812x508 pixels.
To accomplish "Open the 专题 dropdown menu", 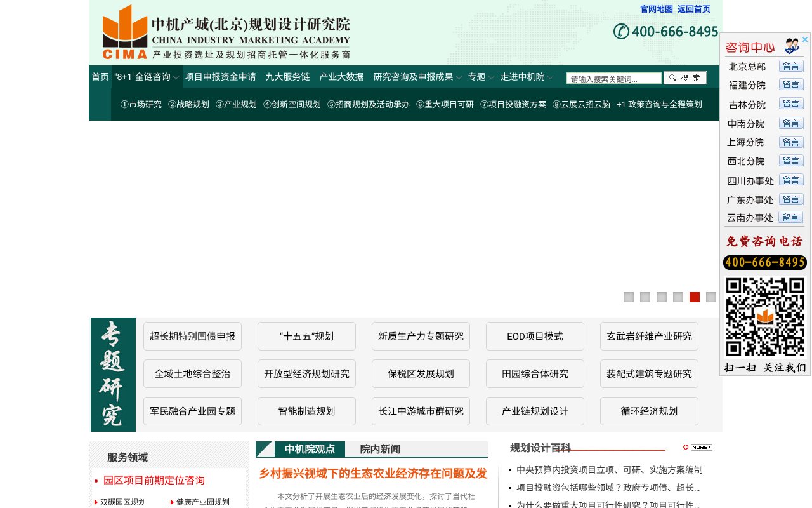I will [x=477, y=77].
